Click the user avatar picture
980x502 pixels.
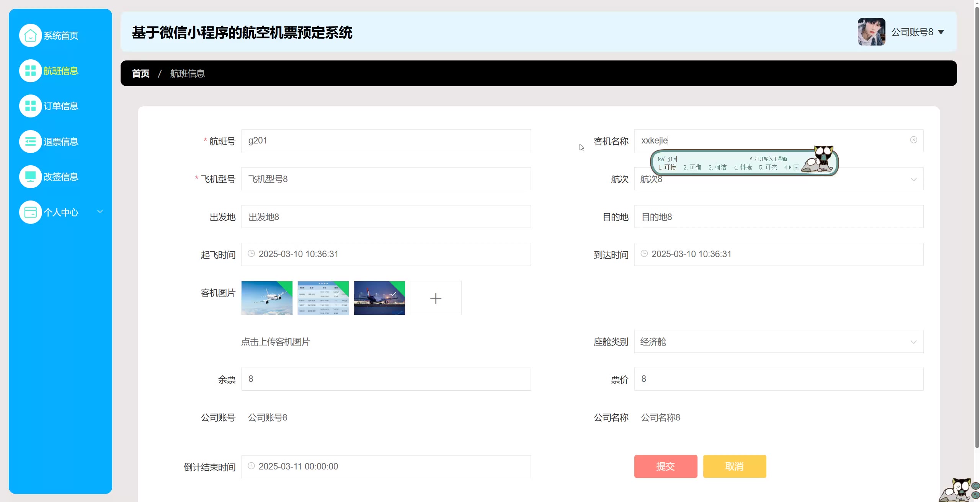(x=871, y=32)
